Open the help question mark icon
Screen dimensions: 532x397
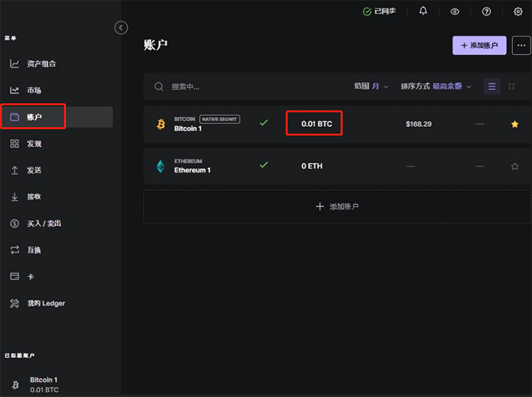click(486, 11)
